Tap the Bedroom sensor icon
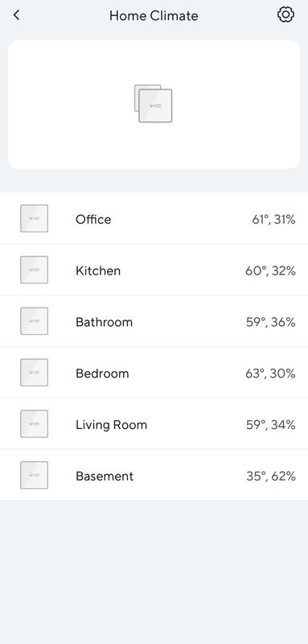Viewport: 308px width, 644px height. pyautogui.click(x=34, y=373)
